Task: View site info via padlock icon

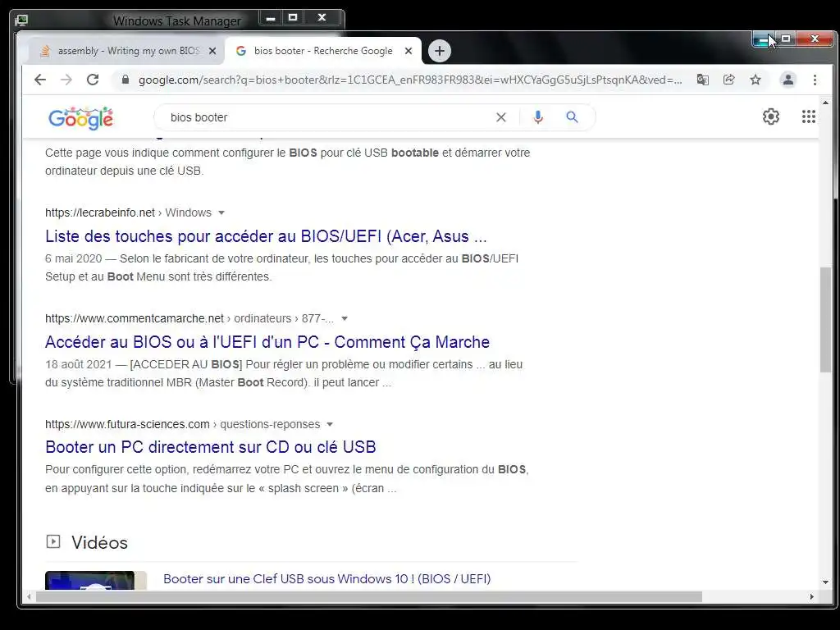Action: point(126,80)
